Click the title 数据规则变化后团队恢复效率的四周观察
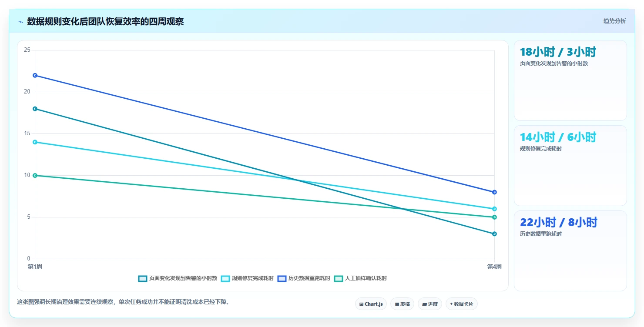This screenshot has width=644, height=327. click(105, 22)
